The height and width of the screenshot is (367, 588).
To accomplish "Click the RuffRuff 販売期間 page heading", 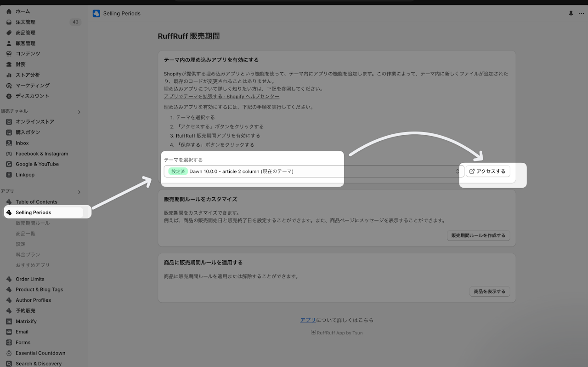I will 189,36.
